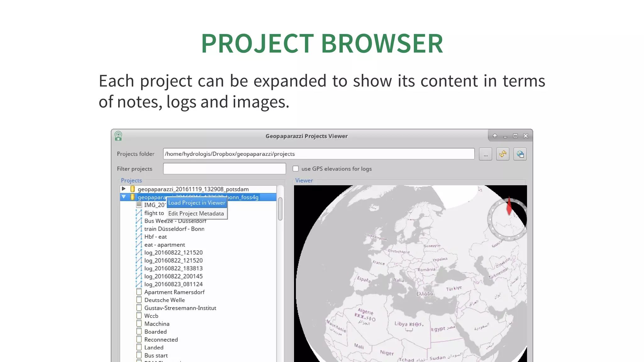
Task: Select the Apartment Ramersdorf note
Action: pos(174,292)
